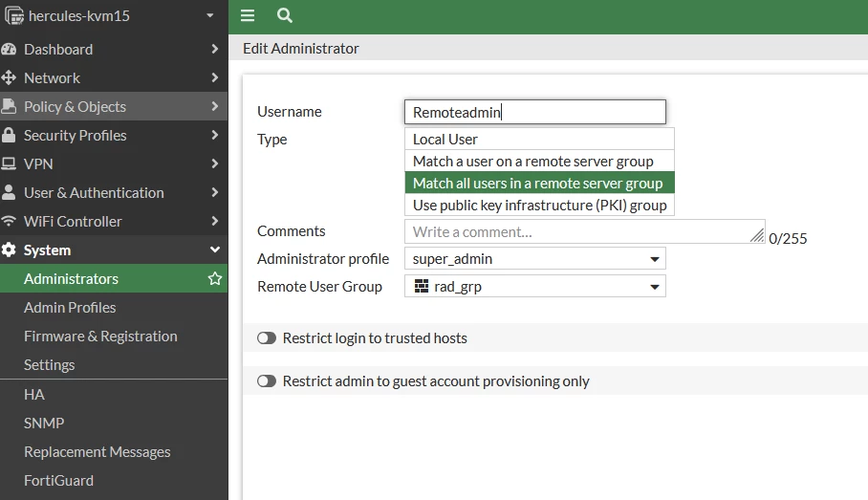
Task: Select Match a user on a remote server group
Action: click(540, 162)
